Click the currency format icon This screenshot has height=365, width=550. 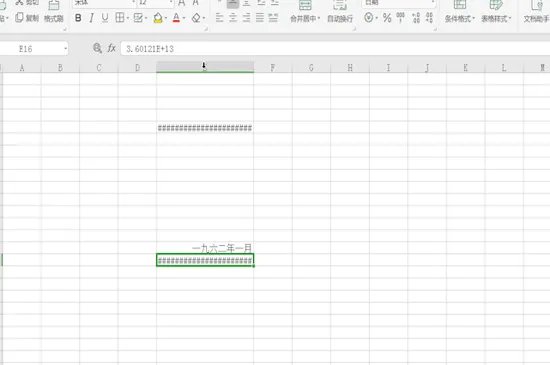click(x=369, y=18)
